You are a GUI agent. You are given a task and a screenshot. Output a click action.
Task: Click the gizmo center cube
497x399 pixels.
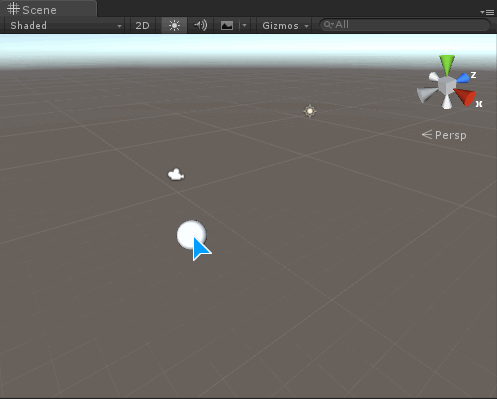point(446,85)
